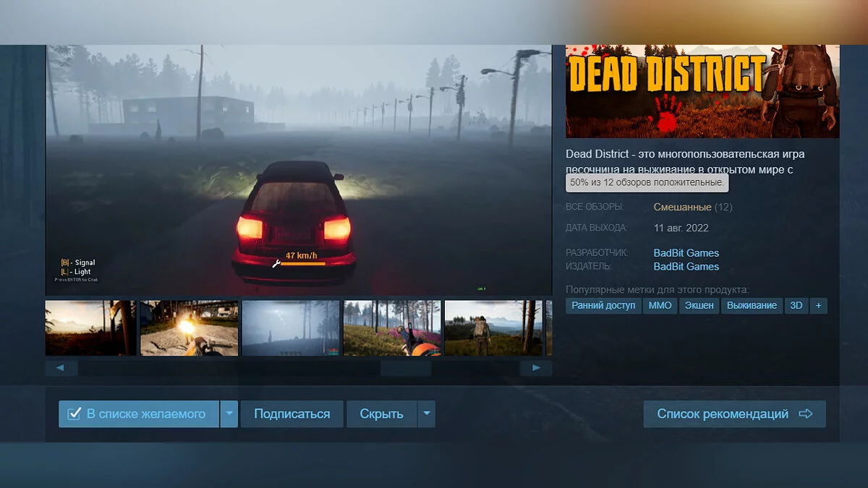Open publisher BadBit Games link
This screenshot has width=868, height=488.
coord(686,267)
